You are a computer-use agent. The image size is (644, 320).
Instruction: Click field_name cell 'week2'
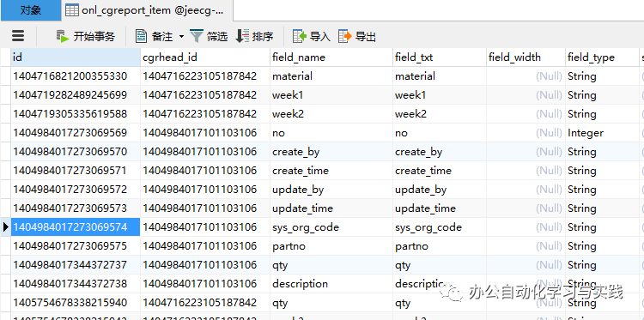[x=331, y=114]
